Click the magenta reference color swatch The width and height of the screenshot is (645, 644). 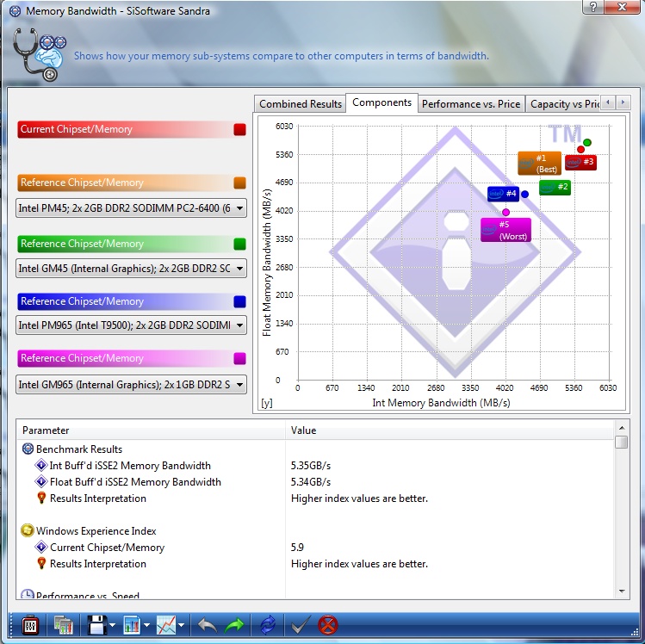tap(239, 358)
